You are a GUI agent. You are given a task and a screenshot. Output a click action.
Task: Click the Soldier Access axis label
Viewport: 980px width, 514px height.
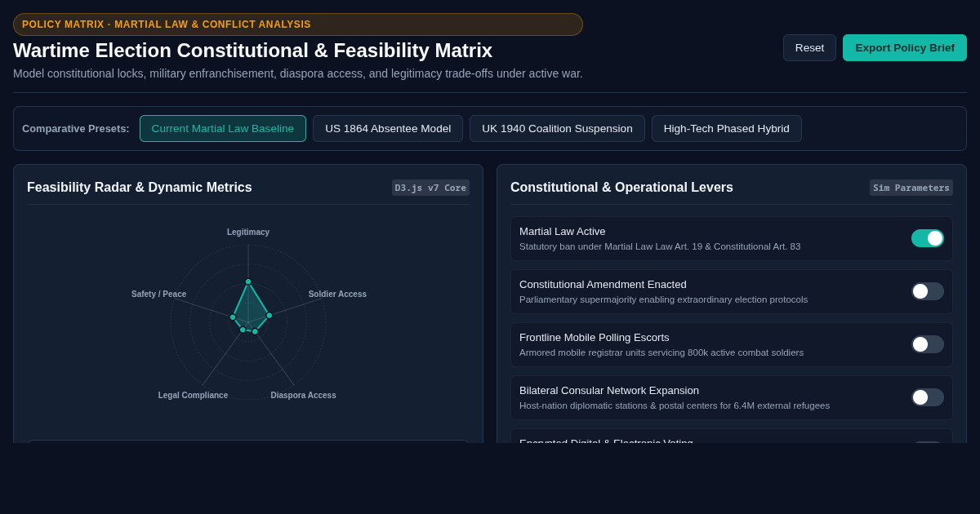(x=337, y=295)
